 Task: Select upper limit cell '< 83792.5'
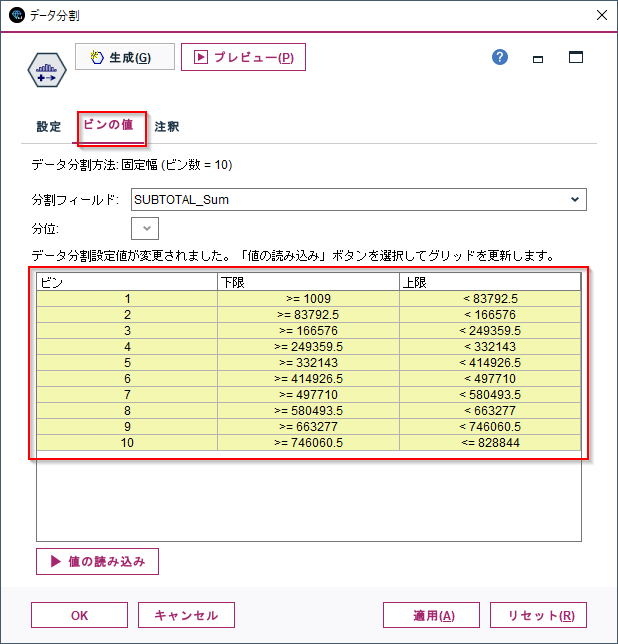click(x=490, y=299)
